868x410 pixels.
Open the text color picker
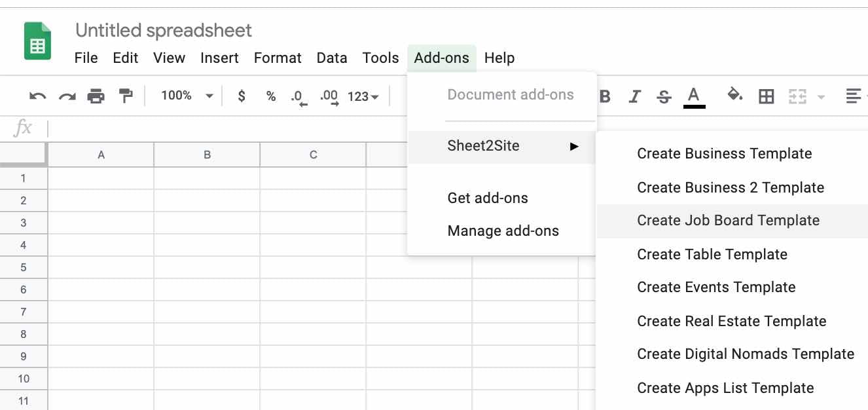[x=694, y=97]
